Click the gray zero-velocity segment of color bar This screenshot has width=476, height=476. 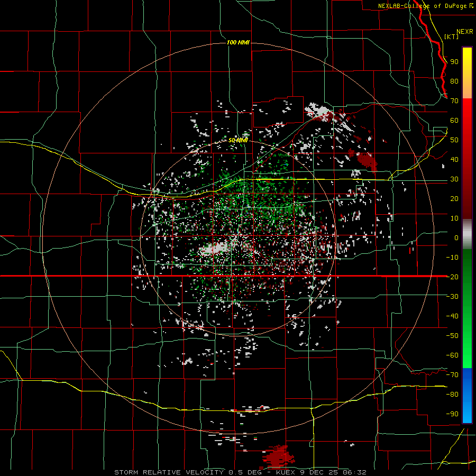click(x=467, y=234)
